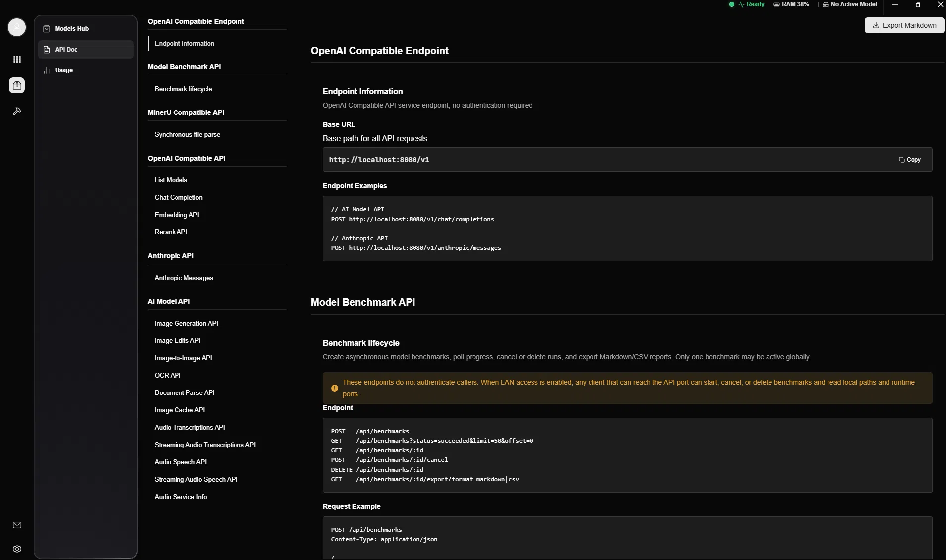
Task: Click Export Markdown button
Action: (x=904, y=25)
